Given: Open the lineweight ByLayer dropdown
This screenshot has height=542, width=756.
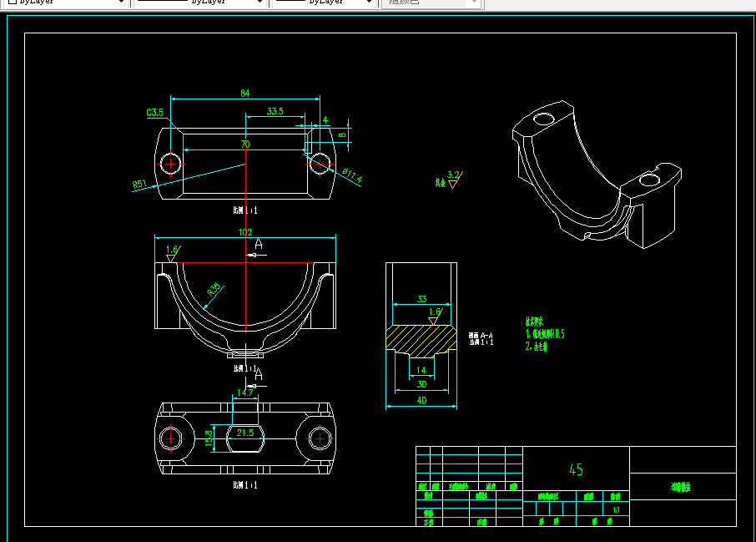Looking at the screenshot, I should click(324, 2).
